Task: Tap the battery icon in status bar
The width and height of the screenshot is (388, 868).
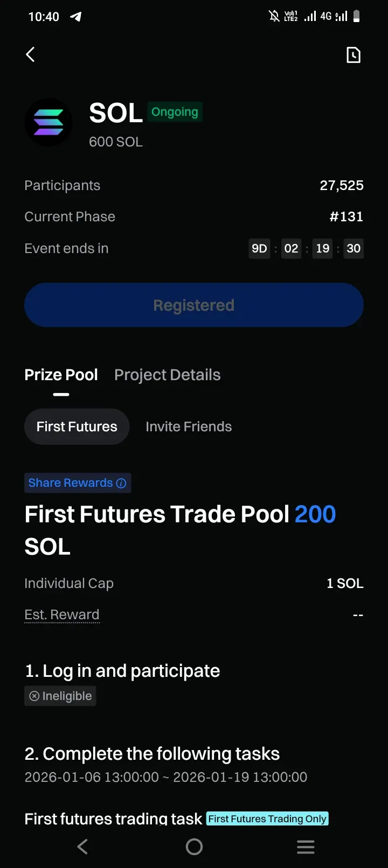Action: pyautogui.click(x=356, y=17)
